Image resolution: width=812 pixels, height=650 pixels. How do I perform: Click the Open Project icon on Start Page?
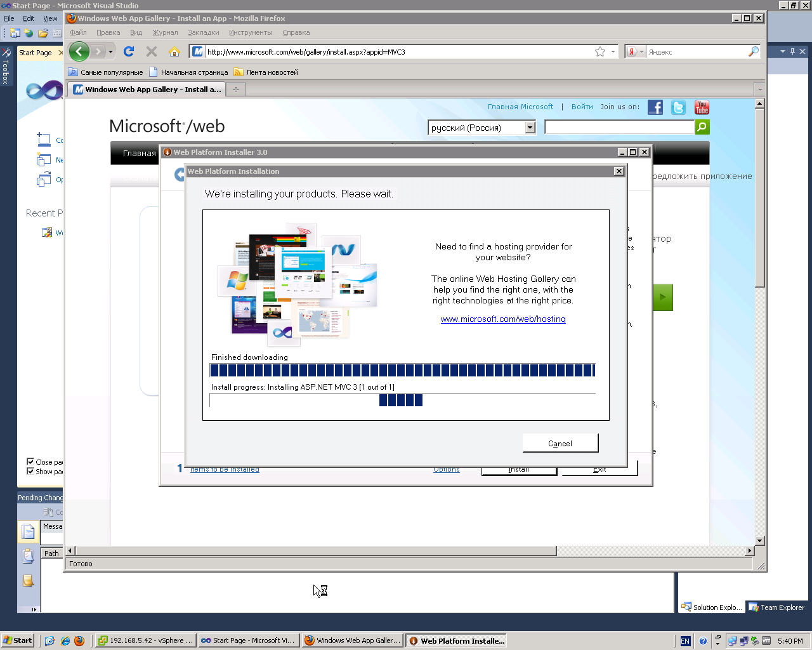point(43,180)
